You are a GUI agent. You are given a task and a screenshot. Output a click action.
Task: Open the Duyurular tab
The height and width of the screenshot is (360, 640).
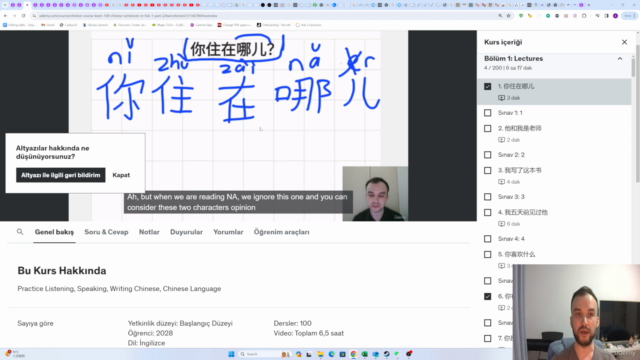[186, 232]
